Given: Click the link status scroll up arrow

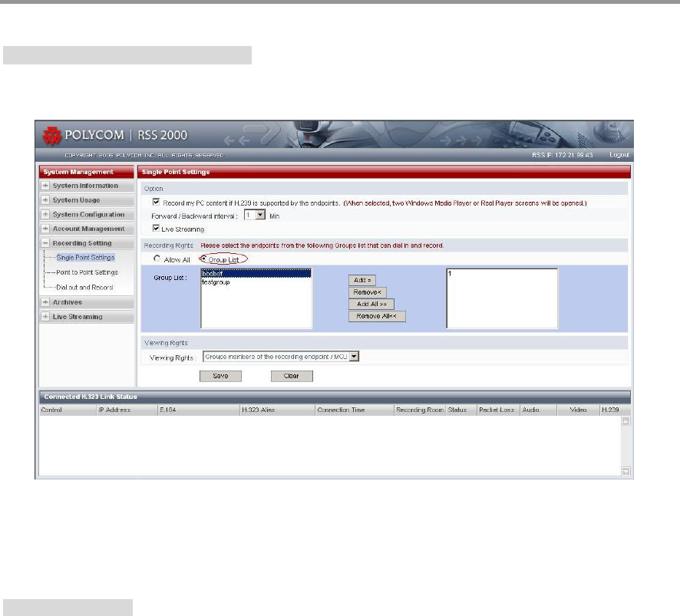Looking at the screenshot, I should (626, 421).
